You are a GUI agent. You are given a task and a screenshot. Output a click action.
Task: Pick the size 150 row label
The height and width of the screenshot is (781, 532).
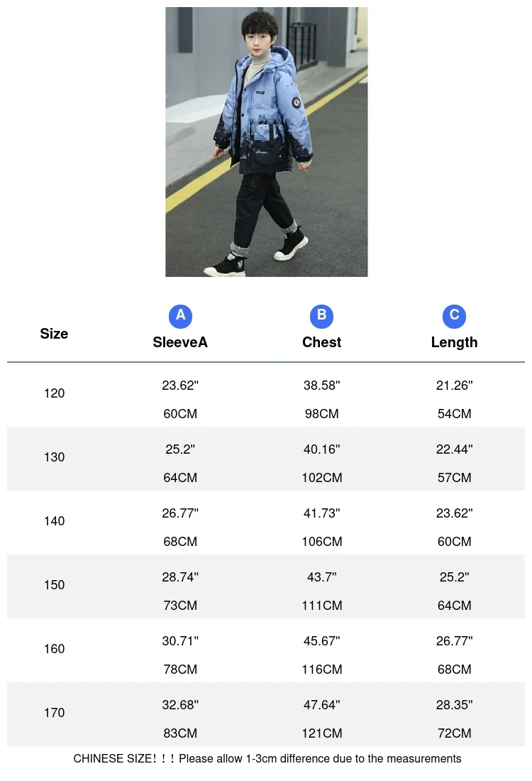[54, 585]
